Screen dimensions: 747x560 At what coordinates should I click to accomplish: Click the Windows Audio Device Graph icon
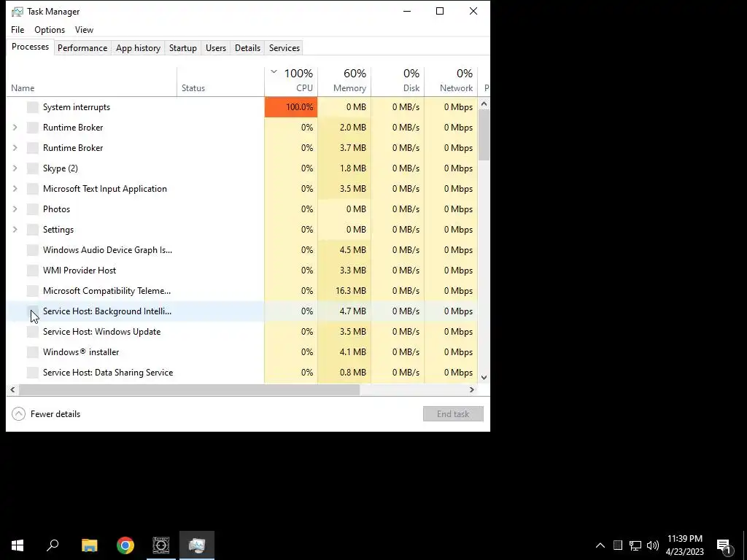tap(32, 250)
